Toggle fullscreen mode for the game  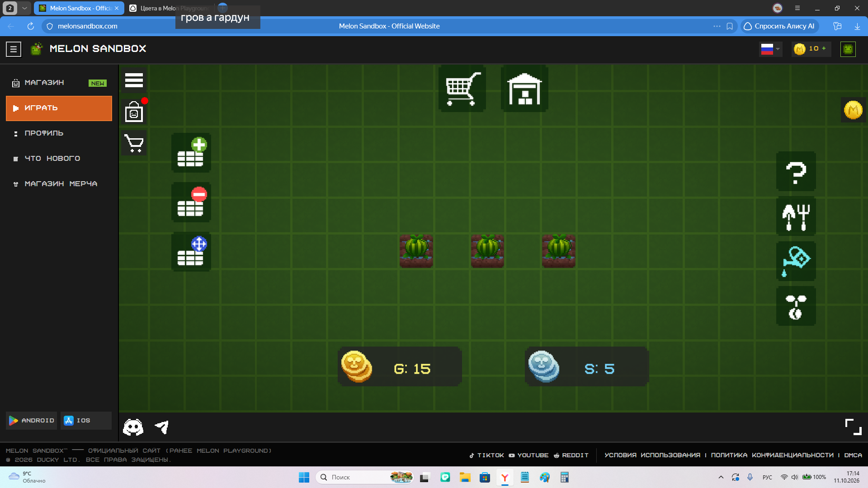pos(853,427)
